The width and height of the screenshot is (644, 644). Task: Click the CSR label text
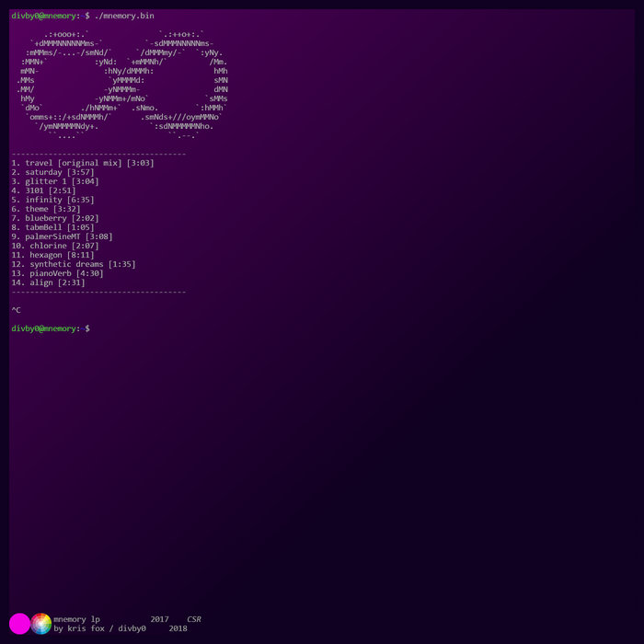click(x=193, y=619)
